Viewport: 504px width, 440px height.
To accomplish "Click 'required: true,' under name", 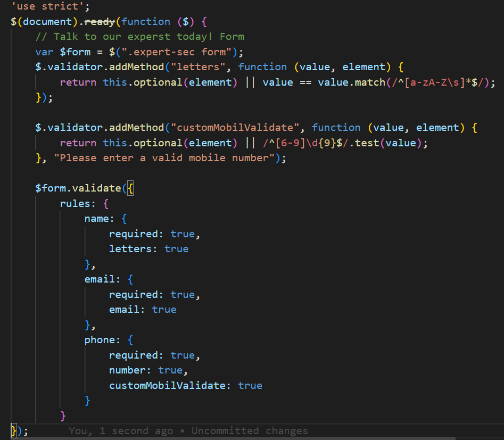I will tap(155, 234).
